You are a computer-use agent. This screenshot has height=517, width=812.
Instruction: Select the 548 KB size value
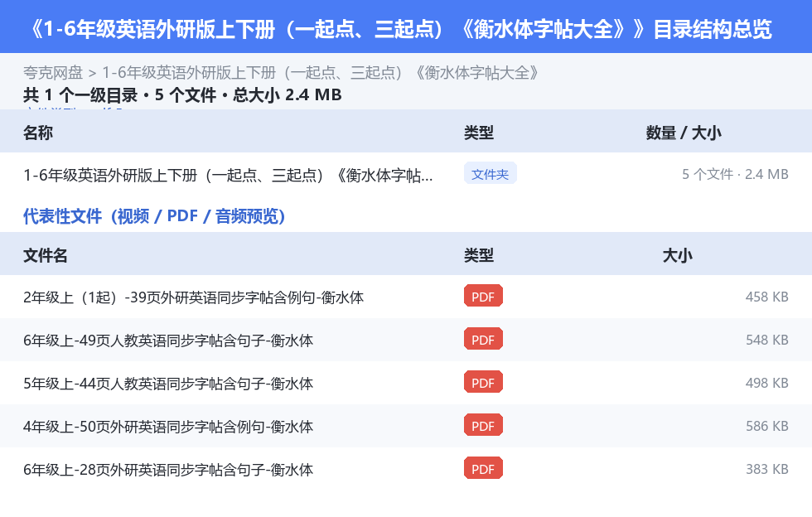coord(767,340)
